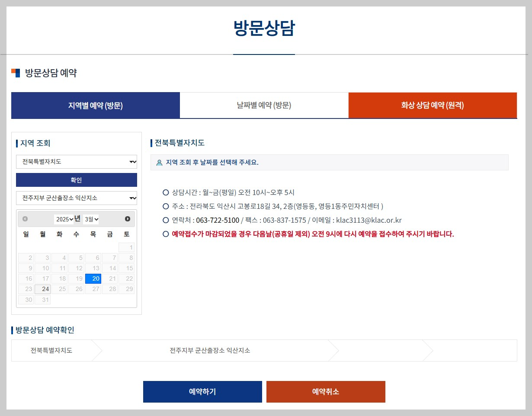Image resolution: width=532 pixels, height=416 pixels.
Task: Go to previous month in calendar
Action: (25, 219)
